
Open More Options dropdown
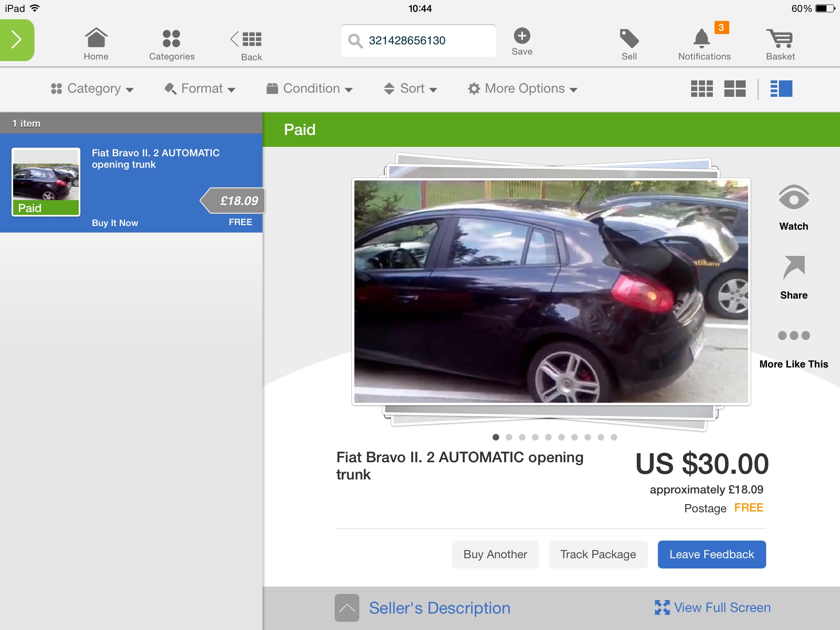(x=523, y=89)
